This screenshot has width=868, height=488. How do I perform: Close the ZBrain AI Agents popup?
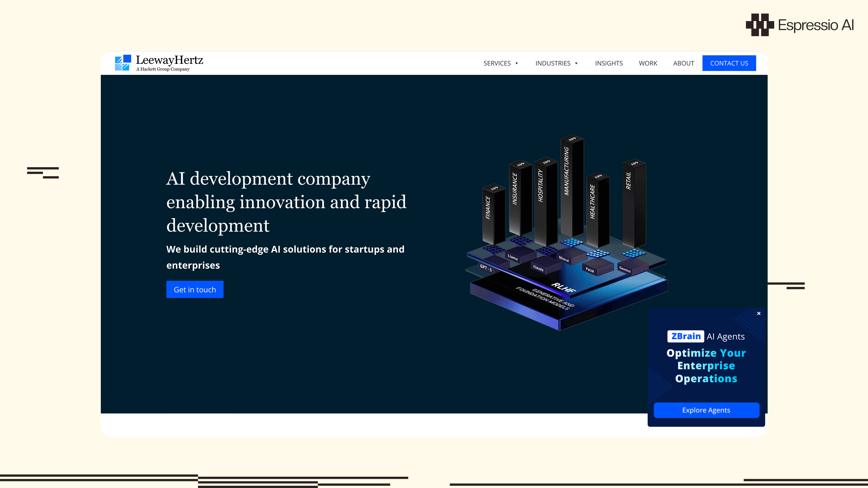click(759, 313)
